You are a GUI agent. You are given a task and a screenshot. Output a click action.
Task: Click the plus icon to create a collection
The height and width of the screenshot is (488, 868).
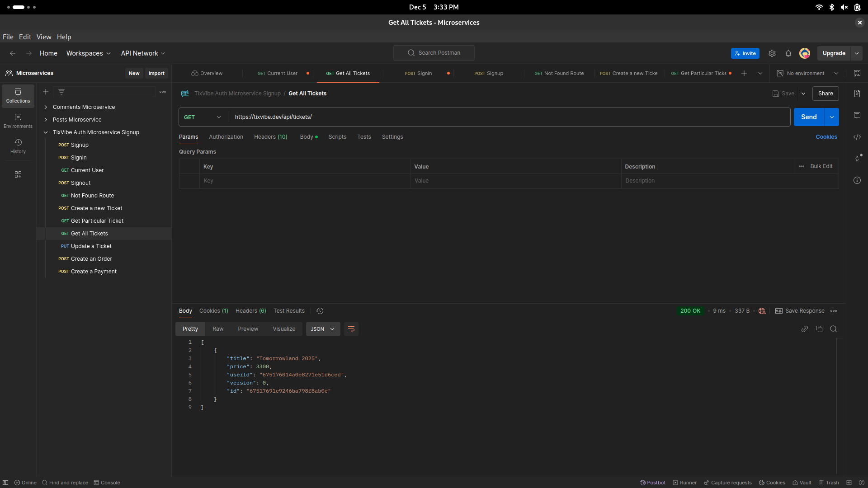[46, 92]
